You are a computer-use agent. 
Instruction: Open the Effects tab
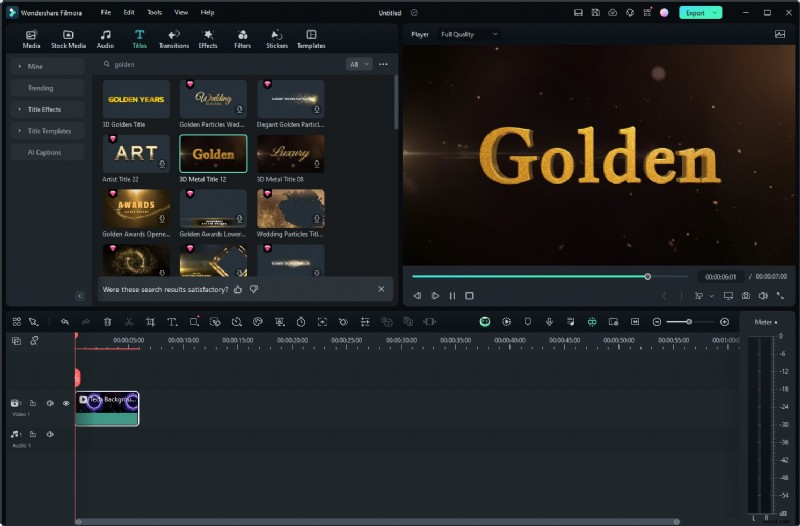pyautogui.click(x=208, y=39)
